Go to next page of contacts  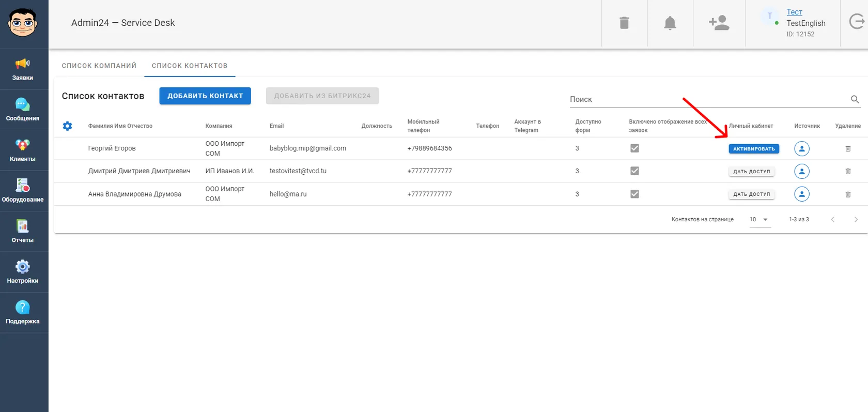click(x=856, y=220)
